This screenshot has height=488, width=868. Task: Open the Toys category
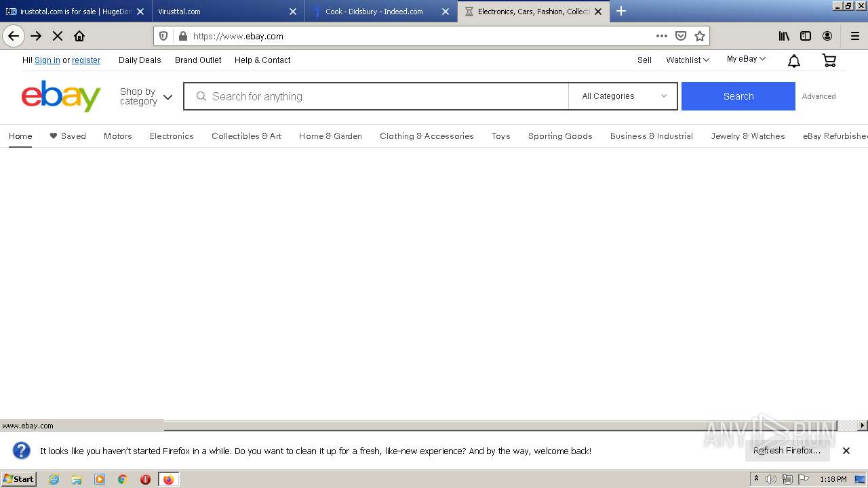click(x=501, y=136)
